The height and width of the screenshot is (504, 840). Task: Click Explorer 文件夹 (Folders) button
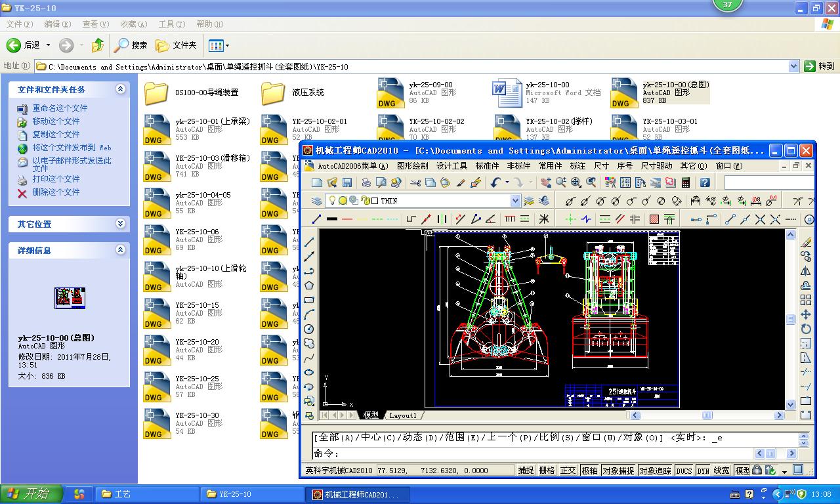176,45
